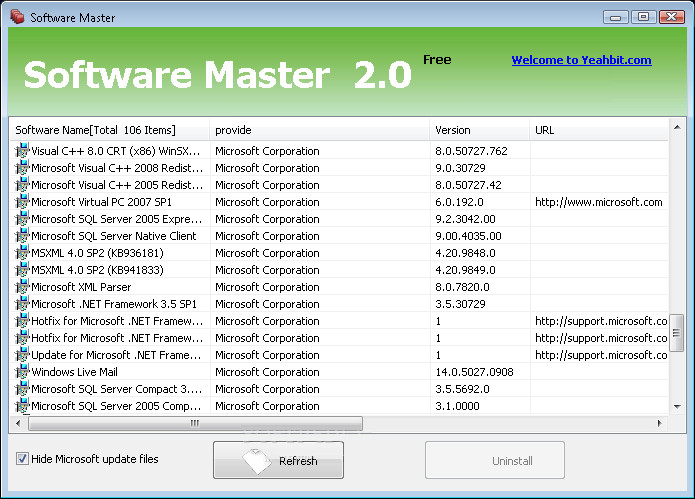The width and height of the screenshot is (695, 499).
Task: Click the icon beside Visual C++ 8.0 CRT
Action: tap(22, 151)
